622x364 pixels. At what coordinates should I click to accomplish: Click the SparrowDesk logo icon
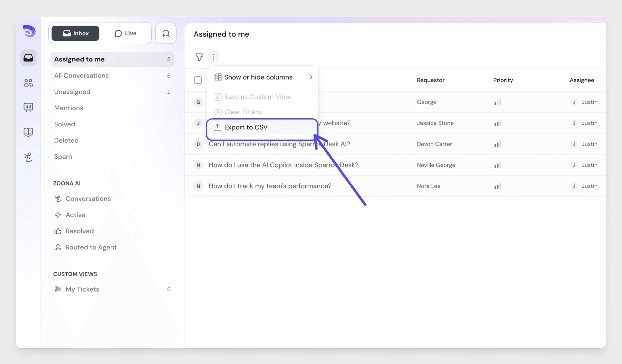click(29, 31)
